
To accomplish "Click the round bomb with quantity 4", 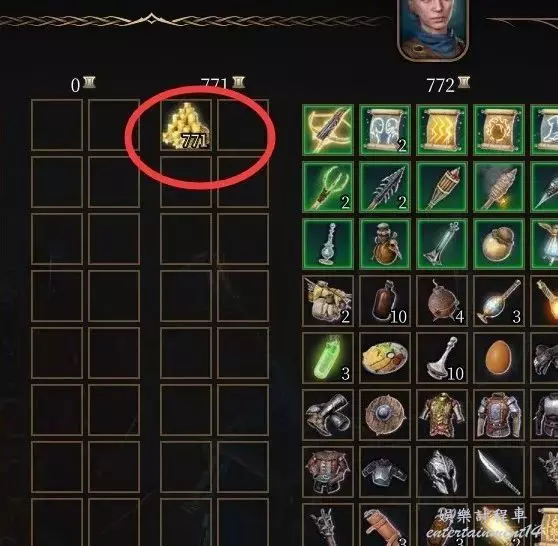I will (442, 301).
